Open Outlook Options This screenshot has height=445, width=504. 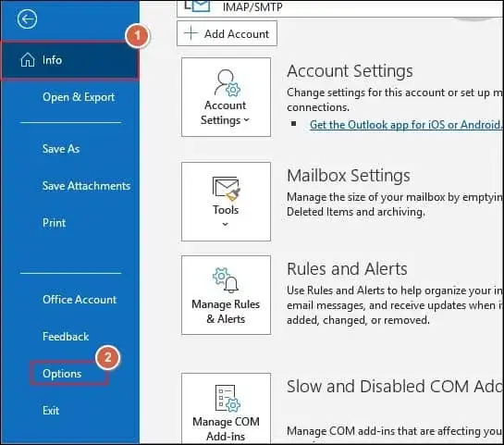[x=62, y=374]
